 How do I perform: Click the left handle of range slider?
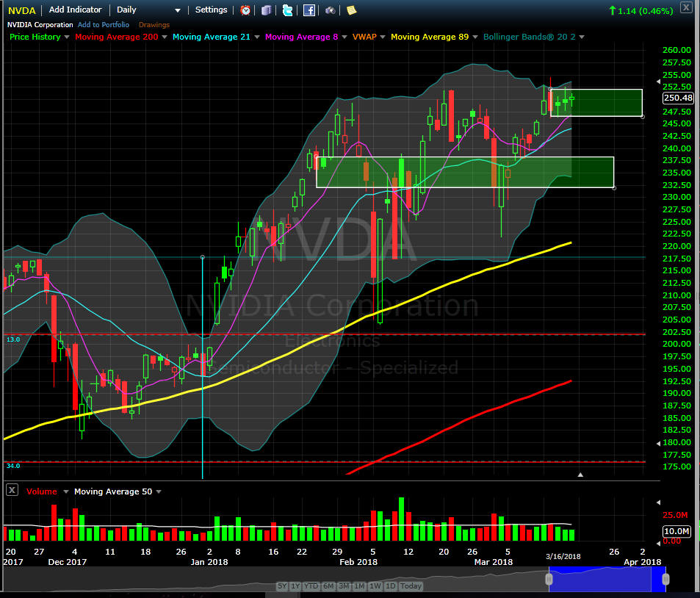point(549,580)
